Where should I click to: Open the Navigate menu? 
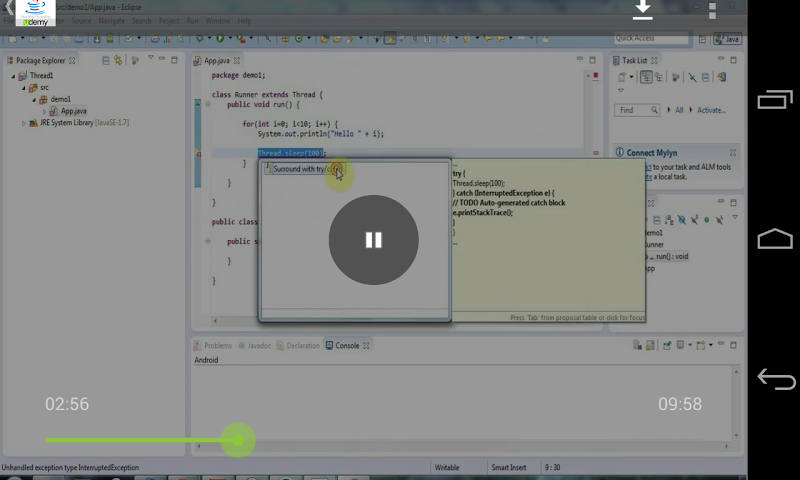(x=112, y=21)
